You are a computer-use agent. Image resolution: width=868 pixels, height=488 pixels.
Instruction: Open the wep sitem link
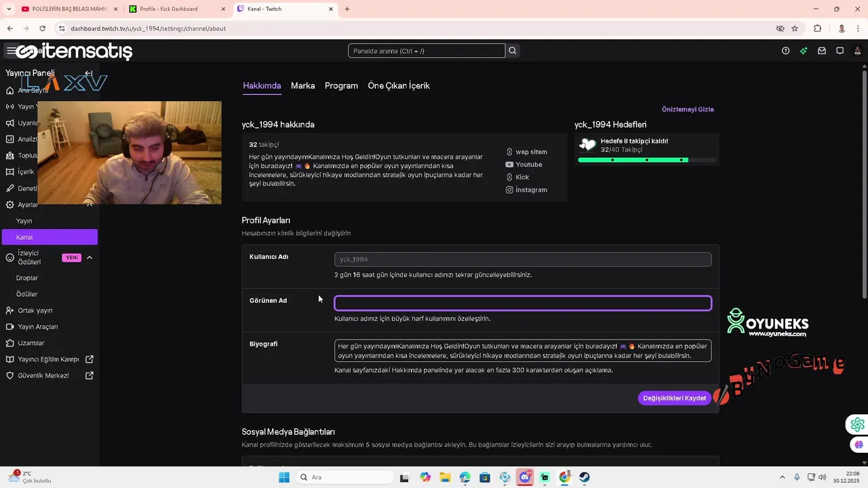pos(526,152)
